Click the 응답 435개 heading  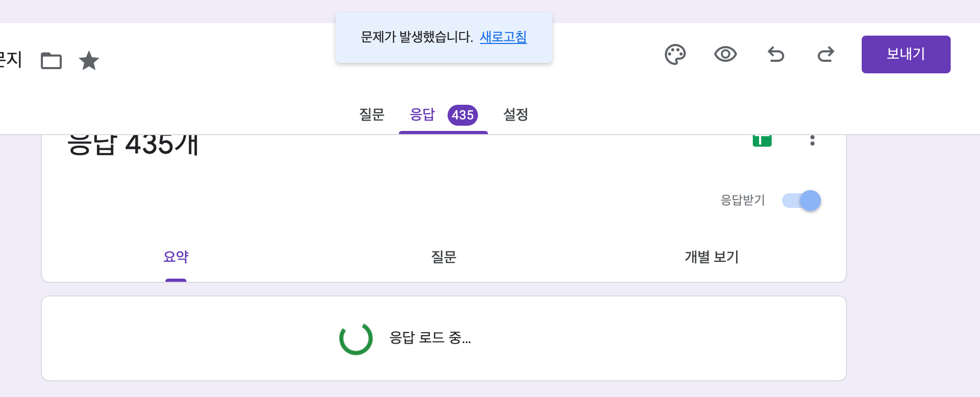(133, 145)
